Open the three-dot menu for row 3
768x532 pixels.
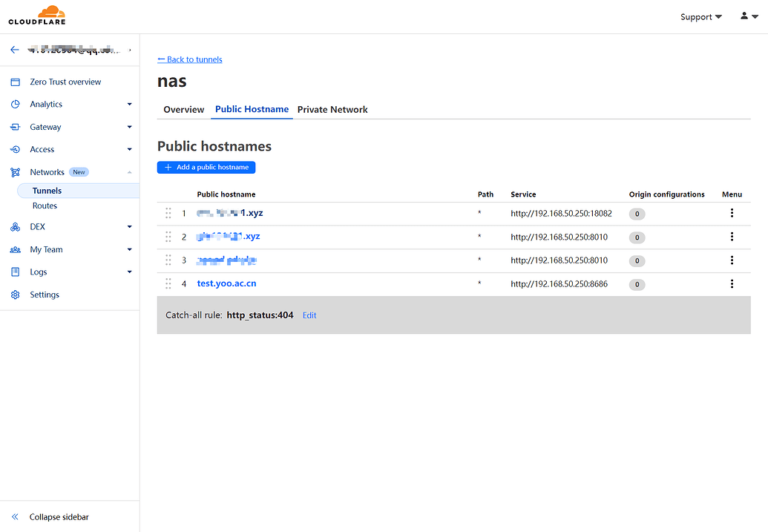732,260
